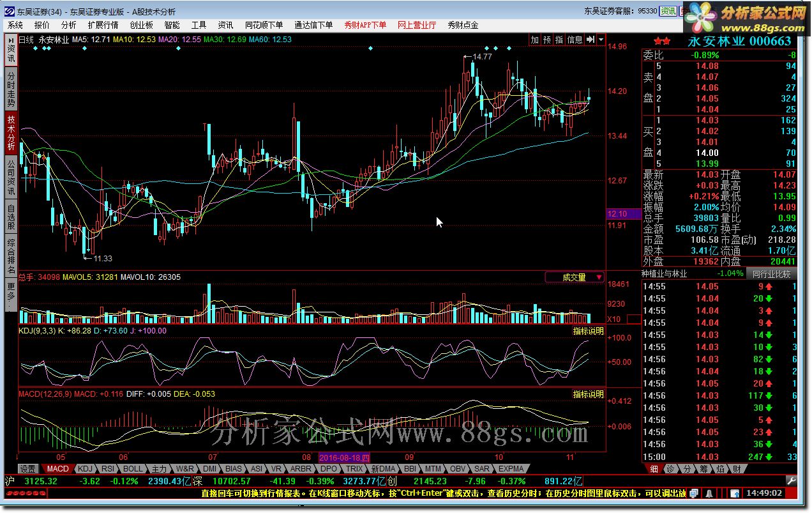Select 技术分析 in left sidebar
The height and width of the screenshot is (513, 812).
[11, 133]
